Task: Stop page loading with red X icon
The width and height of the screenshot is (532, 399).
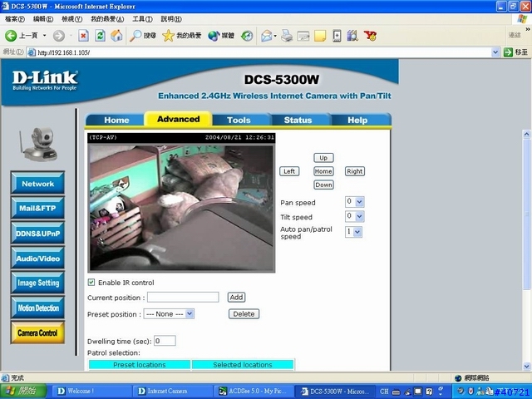Action: click(x=83, y=36)
